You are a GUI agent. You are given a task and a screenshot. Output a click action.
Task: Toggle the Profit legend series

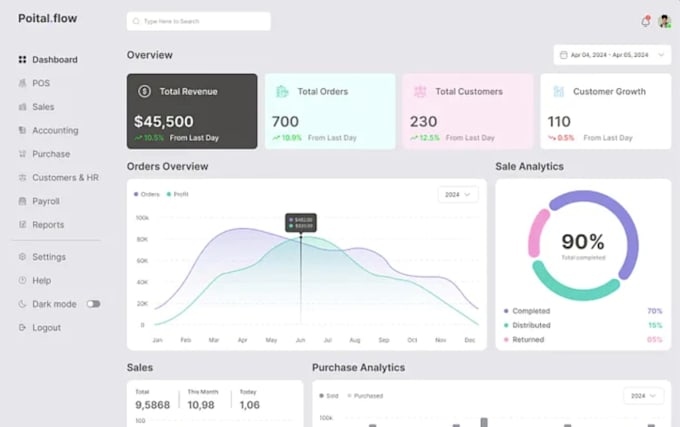(178, 194)
